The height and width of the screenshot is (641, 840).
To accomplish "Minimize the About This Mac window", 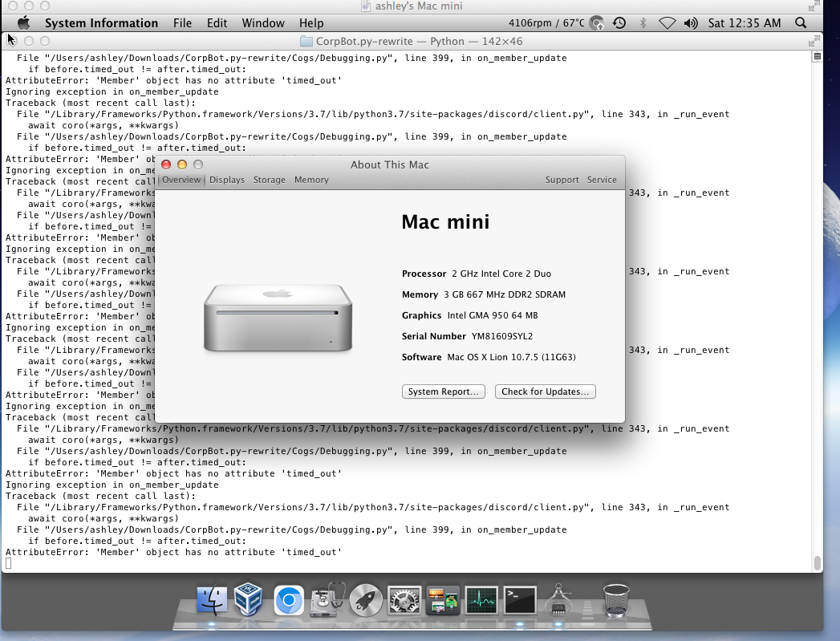I will pyautogui.click(x=182, y=164).
